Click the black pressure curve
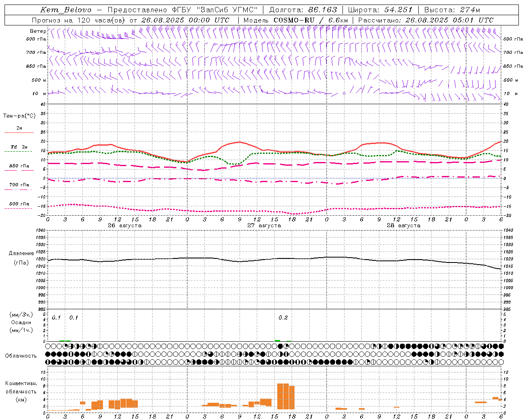The width and height of the screenshot is (525, 420). click(x=274, y=259)
